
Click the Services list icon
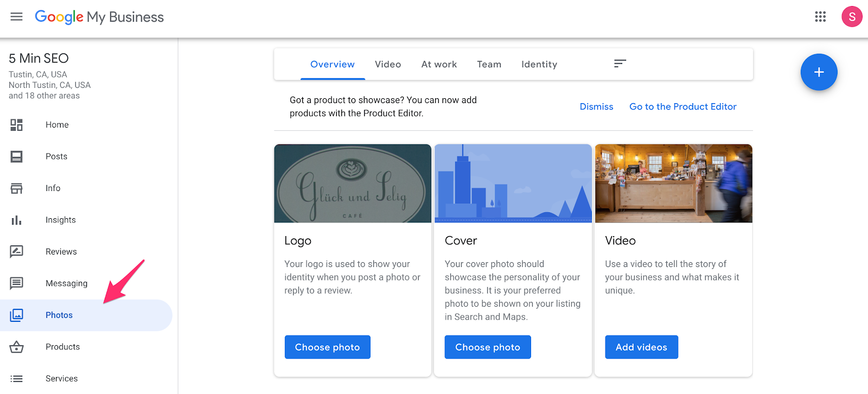[x=17, y=379]
